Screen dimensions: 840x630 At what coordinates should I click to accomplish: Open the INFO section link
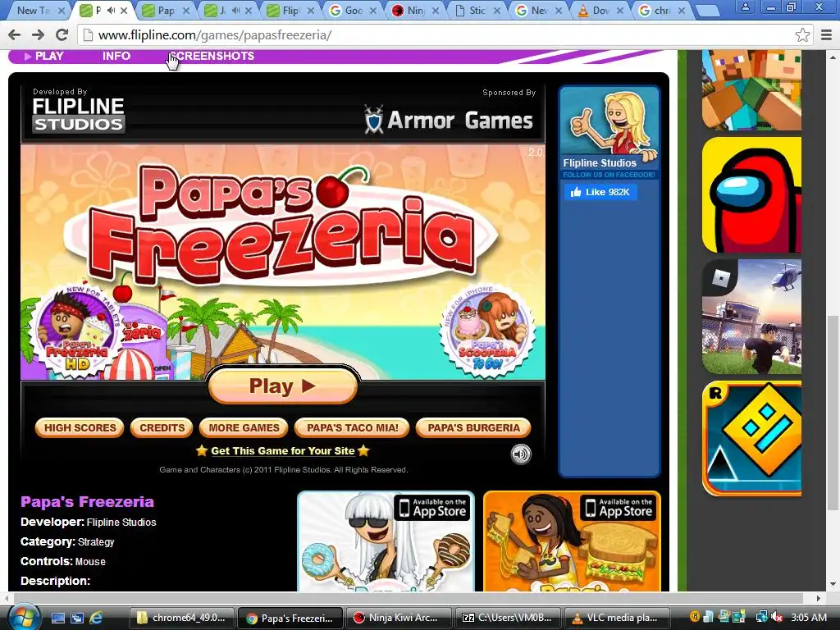[x=116, y=57]
